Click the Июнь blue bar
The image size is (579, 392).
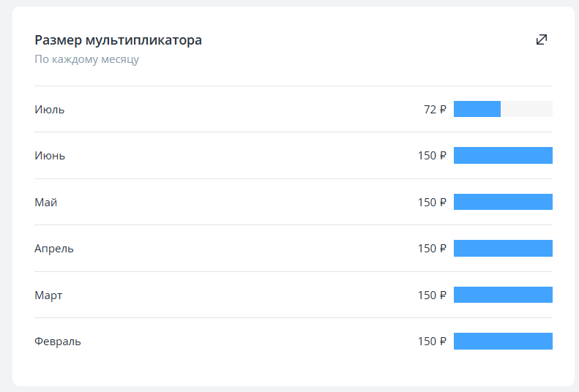[503, 155]
